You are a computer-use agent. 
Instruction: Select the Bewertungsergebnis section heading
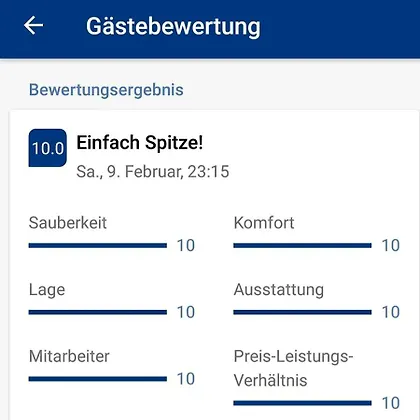[106, 90]
